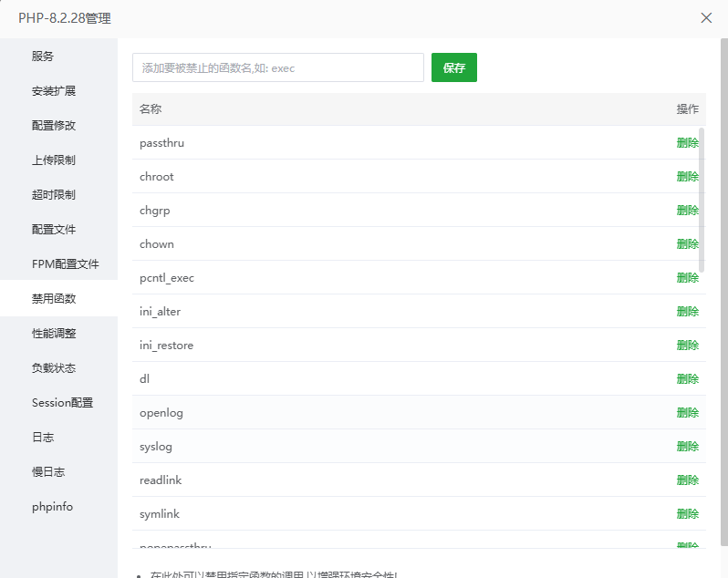
Task: View the 配置文件 page
Action: (54, 230)
